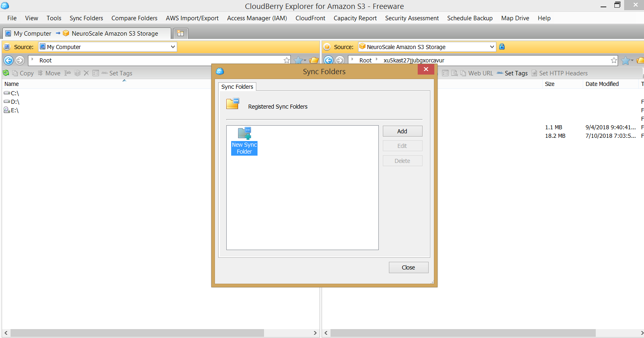Screen dimensions: 644x338
Task: Open the Tools menu
Action: pos(54,18)
